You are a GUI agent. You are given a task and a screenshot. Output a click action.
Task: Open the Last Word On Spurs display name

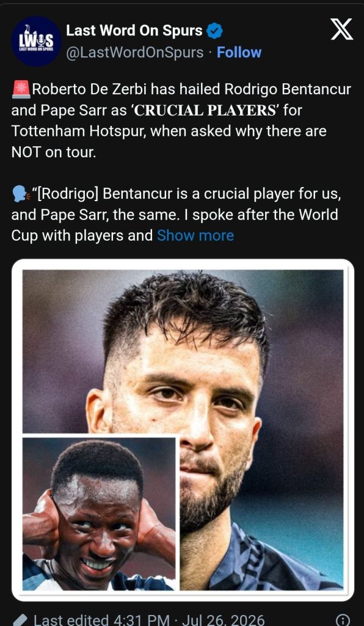[x=134, y=31]
